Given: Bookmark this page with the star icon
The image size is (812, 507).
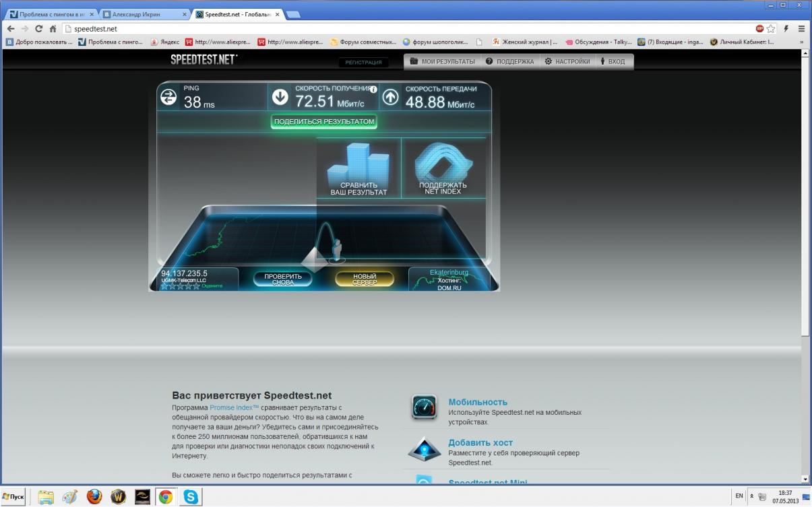Looking at the screenshot, I should pyautogui.click(x=771, y=29).
